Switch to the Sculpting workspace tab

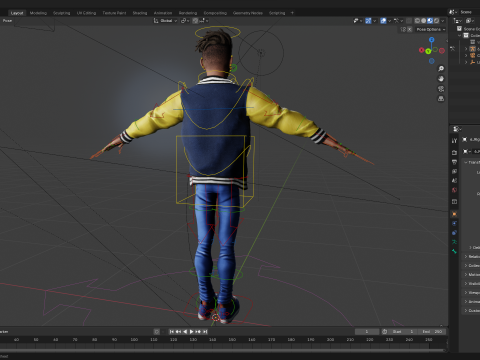click(62, 13)
